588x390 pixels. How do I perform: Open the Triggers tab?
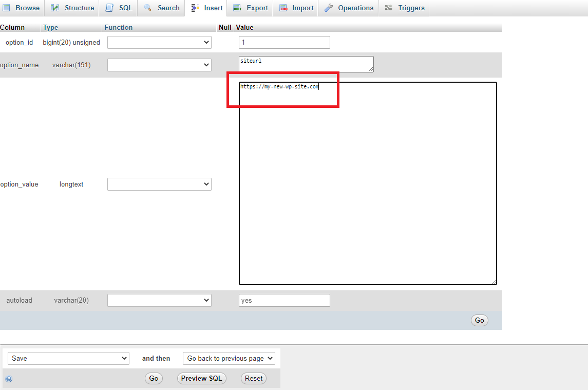tap(404, 8)
